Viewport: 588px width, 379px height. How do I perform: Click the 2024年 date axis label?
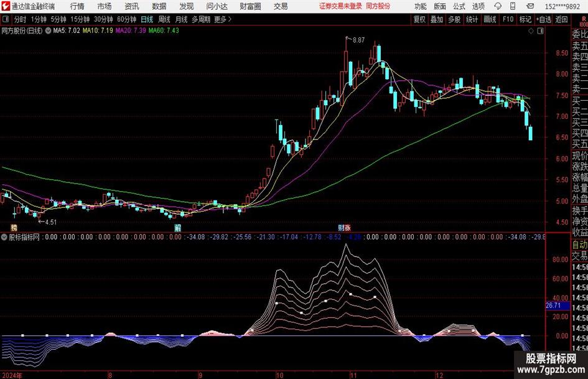[12, 375]
